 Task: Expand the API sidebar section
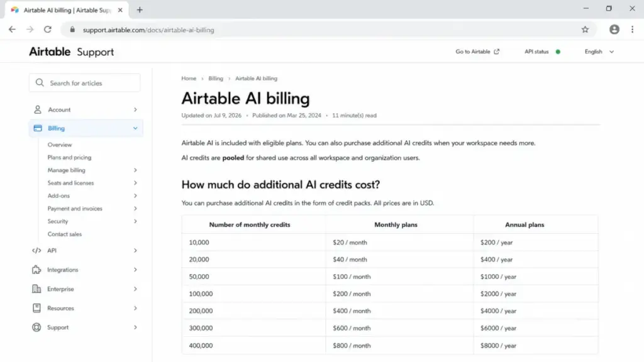click(x=135, y=250)
